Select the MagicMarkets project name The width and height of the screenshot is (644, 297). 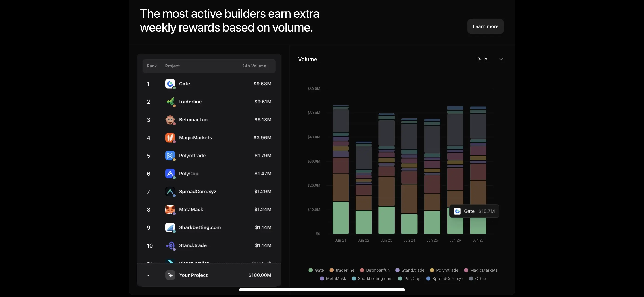point(196,138)
